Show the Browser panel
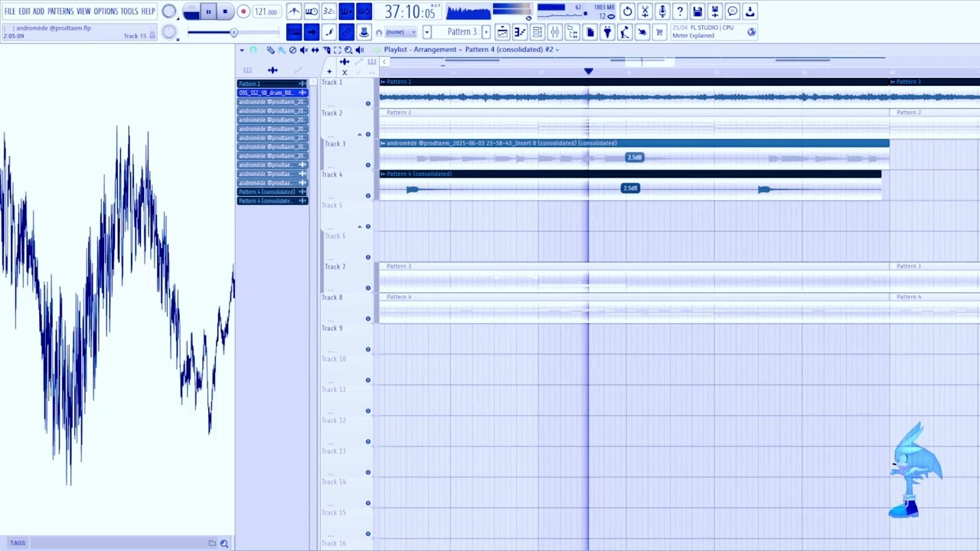The image size is (980, 551). [x=573, y=32]
